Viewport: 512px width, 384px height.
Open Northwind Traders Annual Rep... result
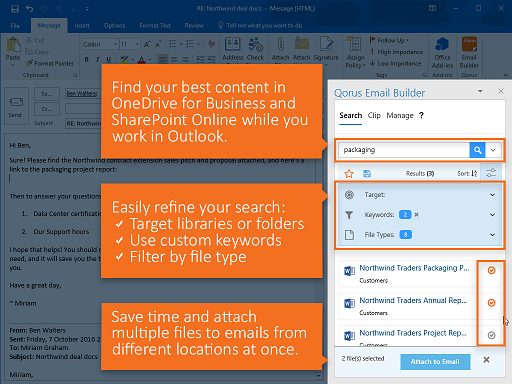tap(413, 300)
